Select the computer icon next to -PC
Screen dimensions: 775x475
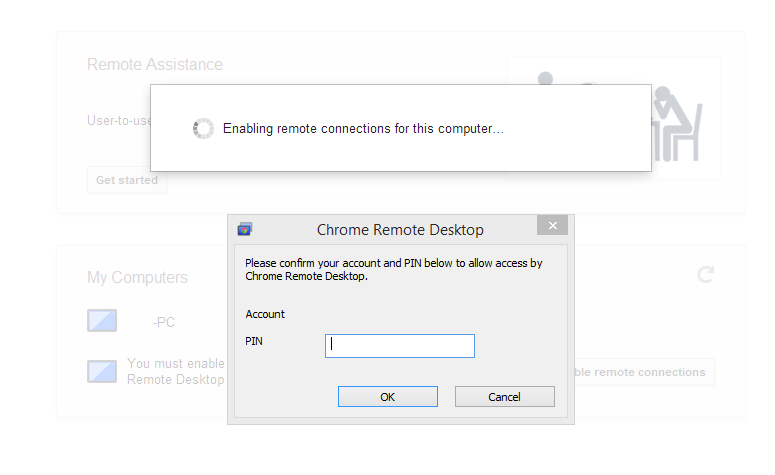click(102, 321)
